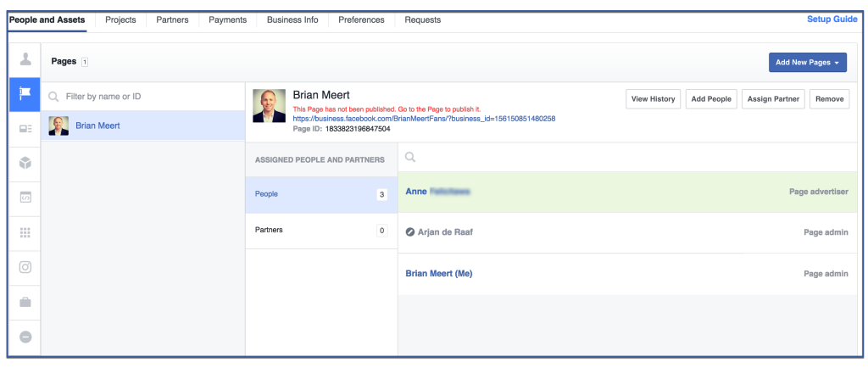868x368 pixels.
Task: Select Brian Meert in the pages list
Action: click(x=143, y=125)
